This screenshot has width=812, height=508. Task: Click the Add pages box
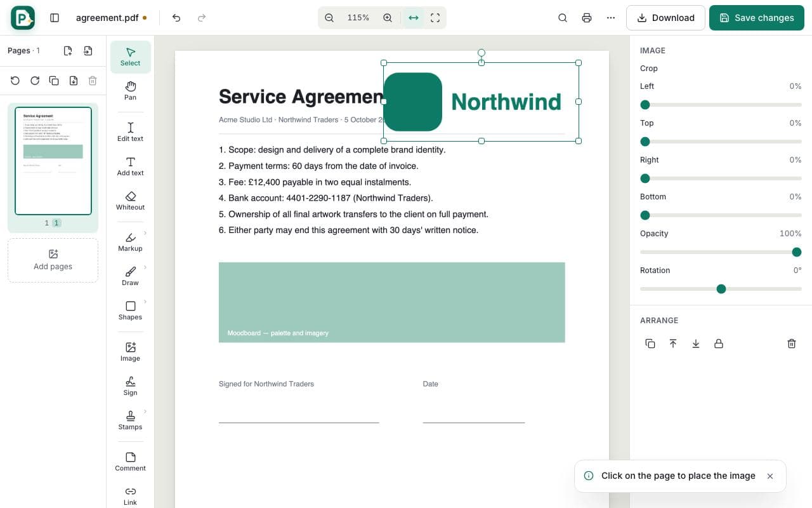click(53, 260)
